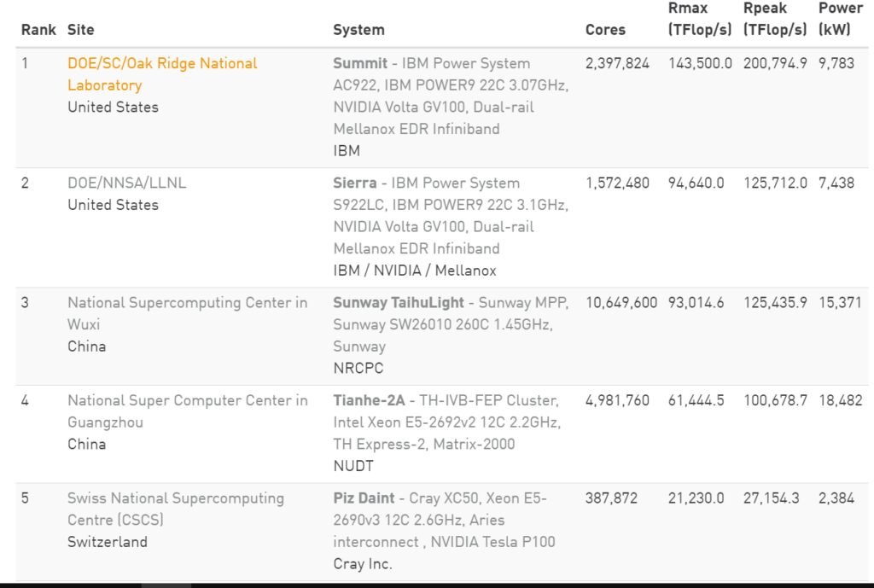Click the Rank column header
Image resolution: width=874 pixels, height=588 pixels.
click(x=38, y=30)
